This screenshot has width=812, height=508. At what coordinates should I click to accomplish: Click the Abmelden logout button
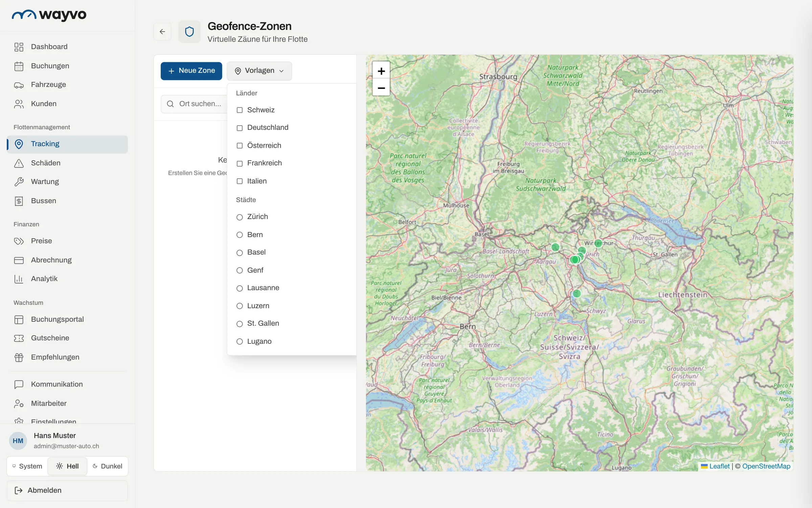click(67, 490)
